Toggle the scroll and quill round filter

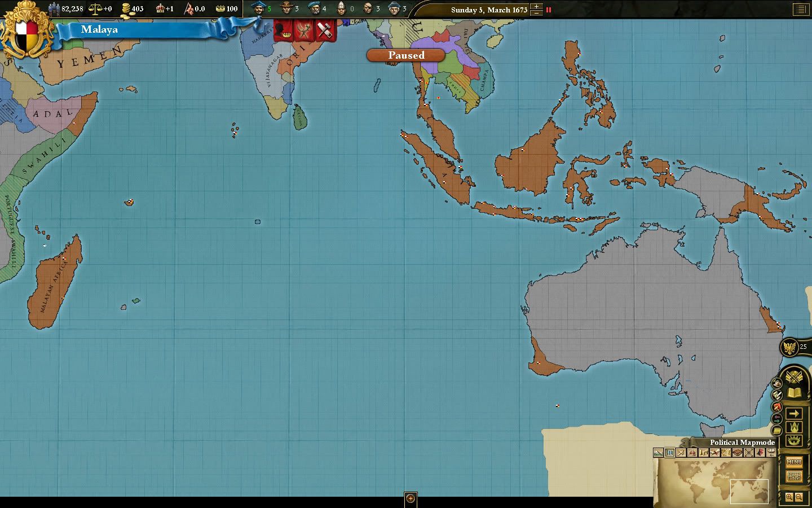[777, 395]
